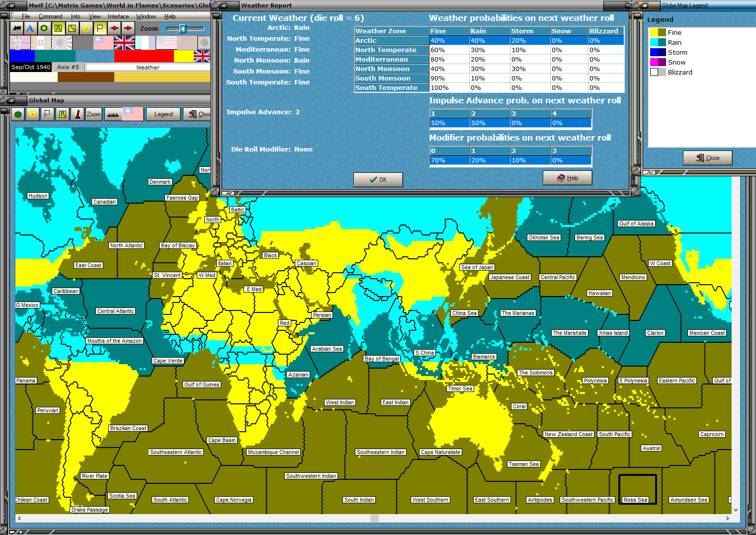756x535 pixels.
Task: Click the Ross Sea label on the map
Action: pyautogui.click(x=635, y=500)
